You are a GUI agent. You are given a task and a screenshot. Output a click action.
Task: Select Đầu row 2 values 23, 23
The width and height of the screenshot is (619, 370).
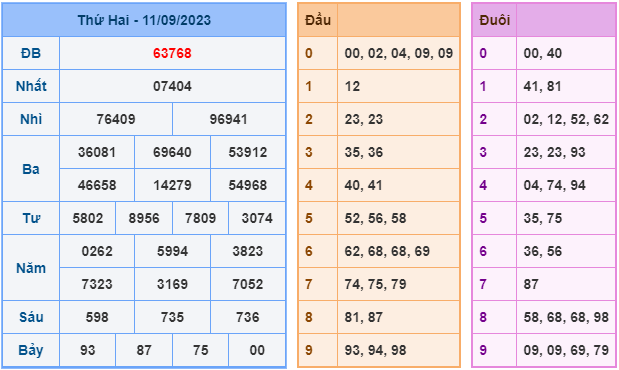click(364, 119)
